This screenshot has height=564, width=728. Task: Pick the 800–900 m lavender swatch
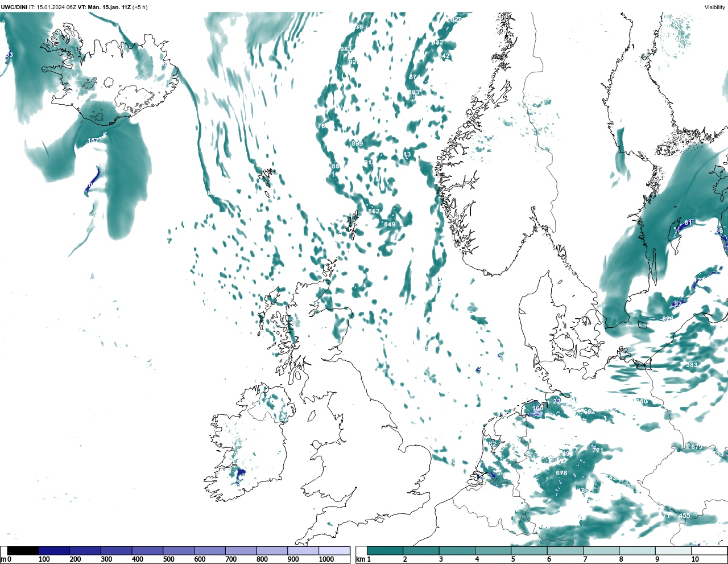tap(272, 551)
